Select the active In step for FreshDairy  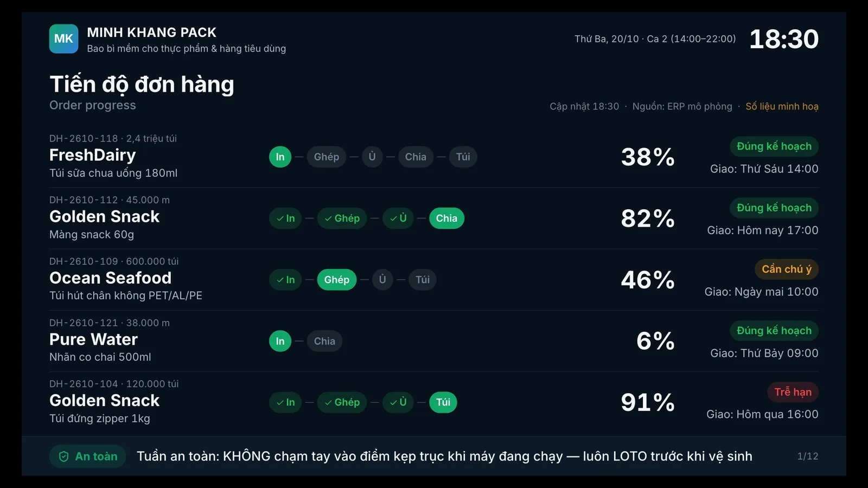[280, 157]
